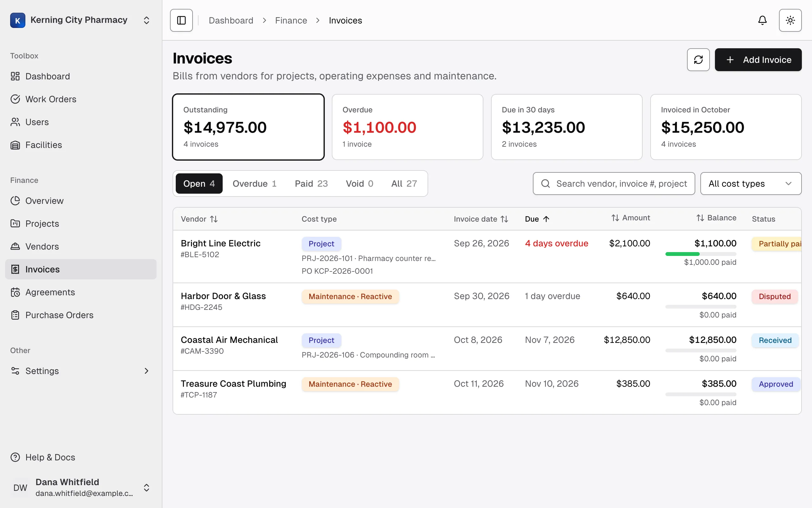Open Finance Overview in sidebar
This screenshot has width=812, height=508.
click(x=81, y=201)
